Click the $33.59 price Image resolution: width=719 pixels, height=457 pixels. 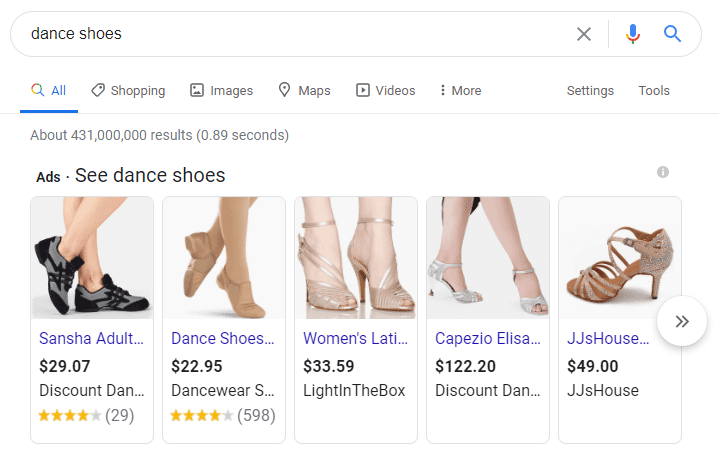[329, 366]
